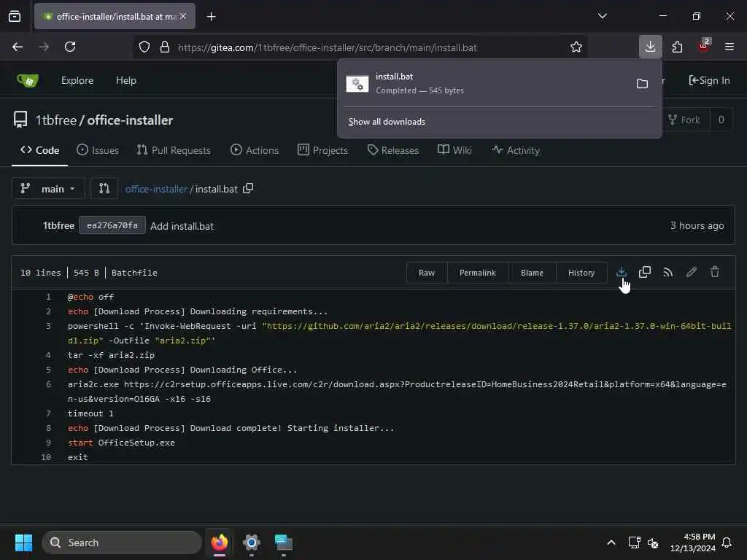Open the file History

581,273
